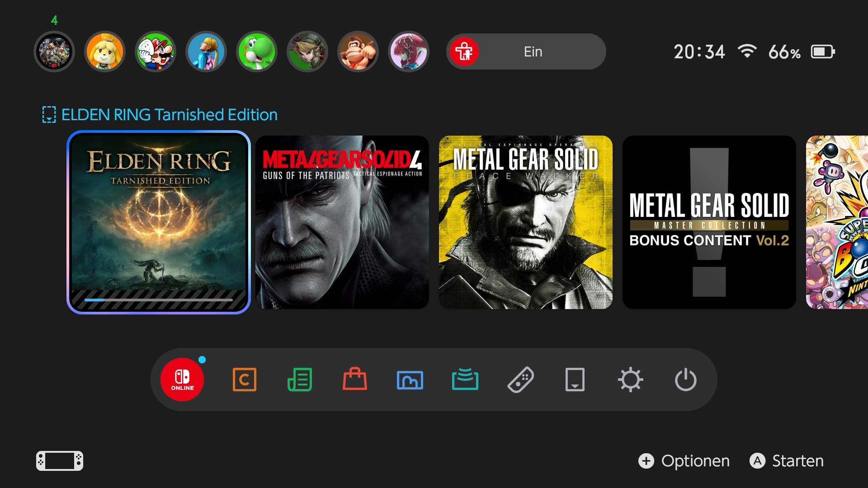Open the Album icon
This screenshot has height=488, width=868.
pos(410,380)
